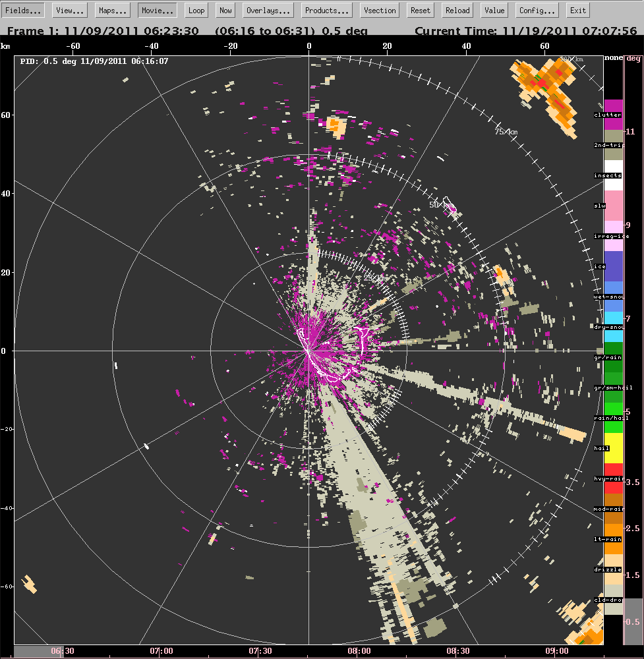
Task: Select the insects white legend swatch
Action: [x=613, y=175]
